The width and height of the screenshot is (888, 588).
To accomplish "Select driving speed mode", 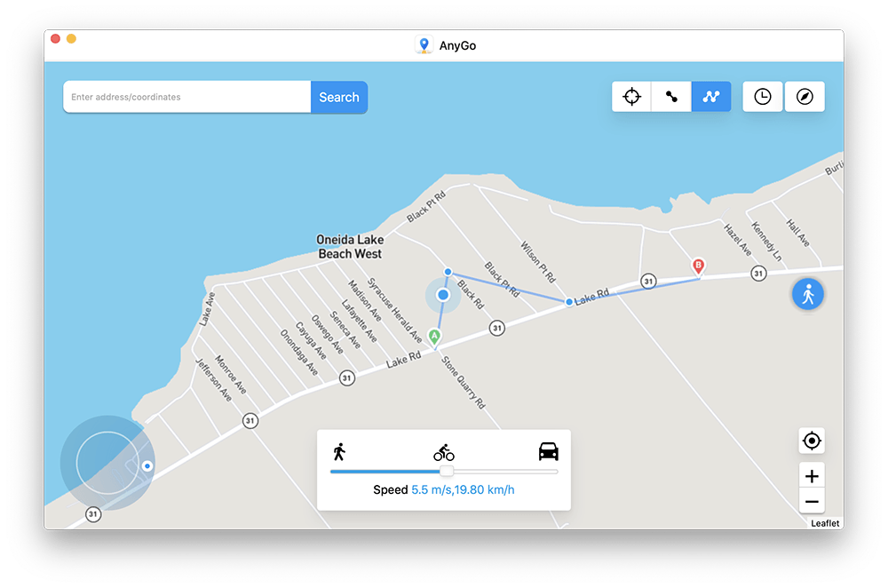I will (548, 451).
